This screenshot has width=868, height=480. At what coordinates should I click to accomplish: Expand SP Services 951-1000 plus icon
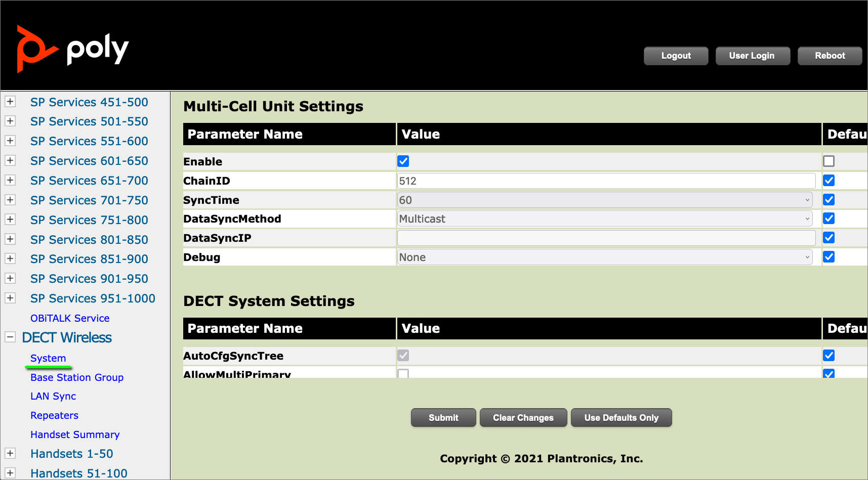pyautogui.click(x=10, y=298)
